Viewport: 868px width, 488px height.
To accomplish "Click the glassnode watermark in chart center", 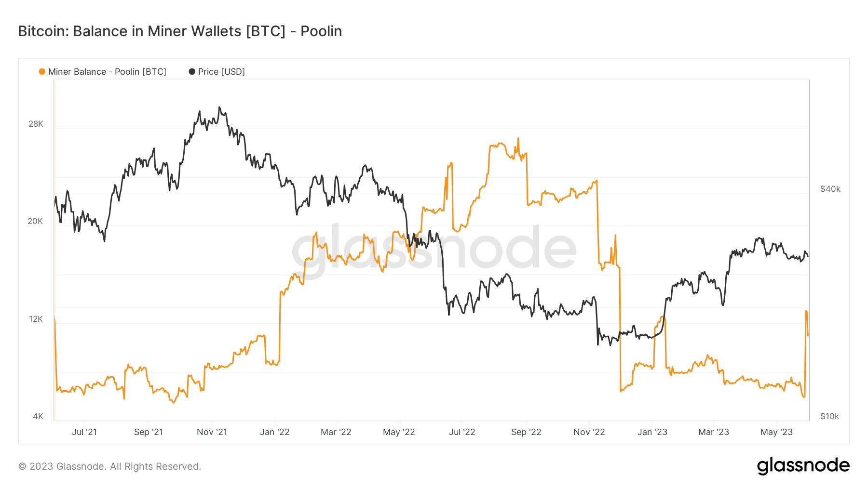I will [x=434, y=250].
